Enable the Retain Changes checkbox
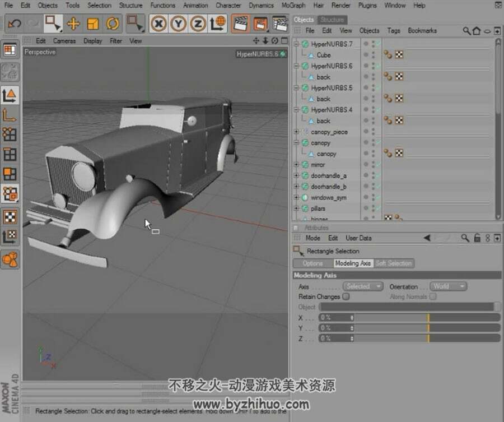The image size is (504, 422). pyautogui.click(x=346, y=296)
